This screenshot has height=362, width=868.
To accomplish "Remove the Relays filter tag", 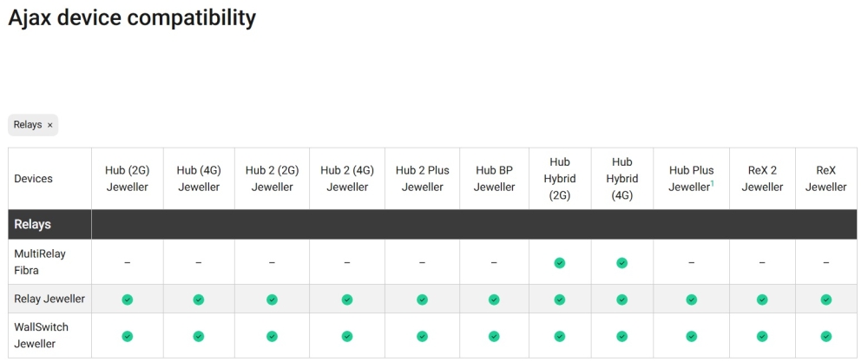I will point(49,125).
